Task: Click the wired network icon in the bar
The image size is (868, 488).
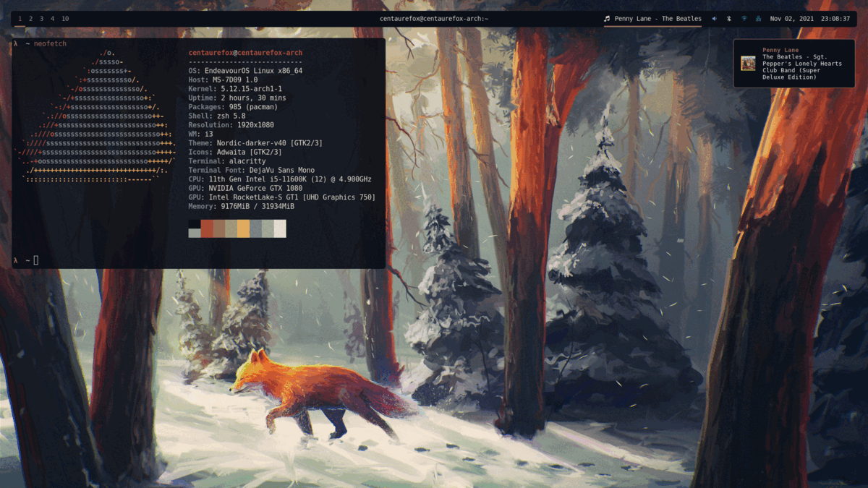Action: [758, 19]
